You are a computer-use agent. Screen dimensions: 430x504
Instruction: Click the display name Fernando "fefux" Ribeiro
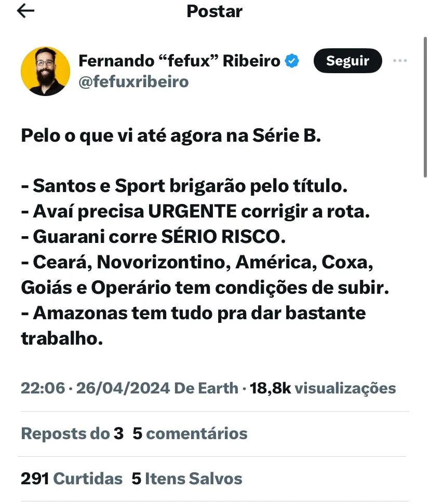pyautogui.click(x=179, y=61)
